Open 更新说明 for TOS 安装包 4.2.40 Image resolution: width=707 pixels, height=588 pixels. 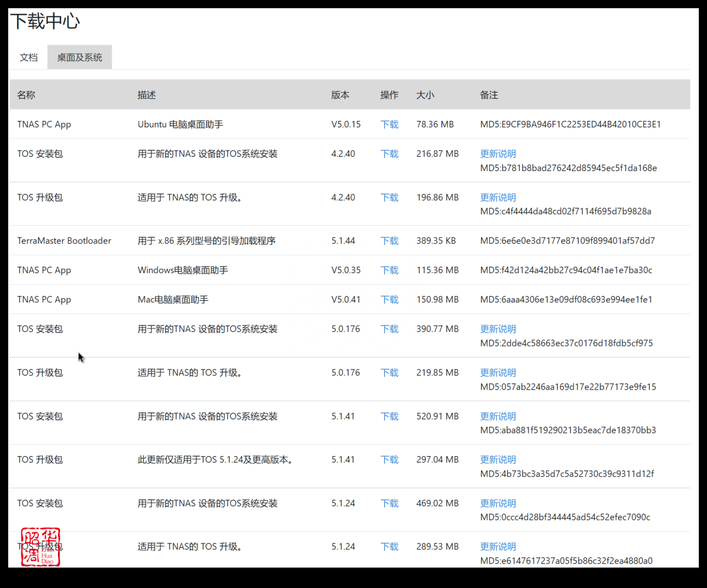coord(497,153)
